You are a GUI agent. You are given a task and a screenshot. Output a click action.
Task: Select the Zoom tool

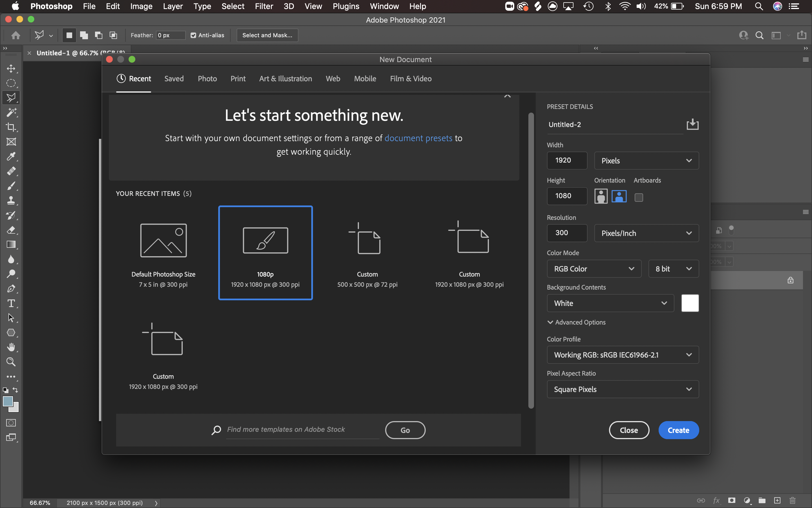11,362
